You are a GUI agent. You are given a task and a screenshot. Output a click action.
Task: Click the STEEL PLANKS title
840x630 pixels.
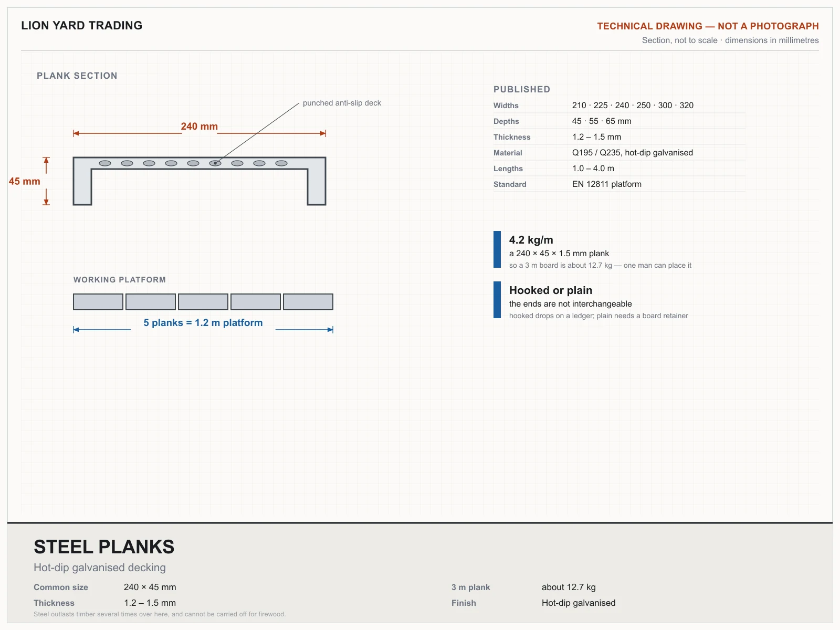tap(104, 547)
